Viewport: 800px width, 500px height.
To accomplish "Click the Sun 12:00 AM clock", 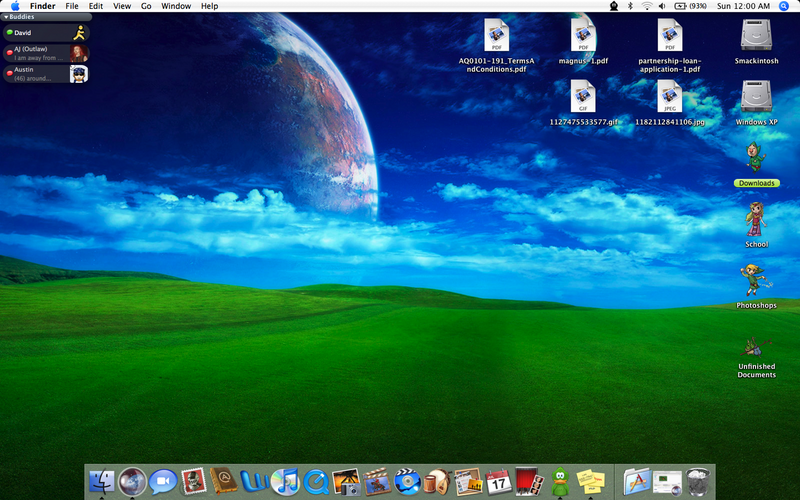I will point(743,6).
